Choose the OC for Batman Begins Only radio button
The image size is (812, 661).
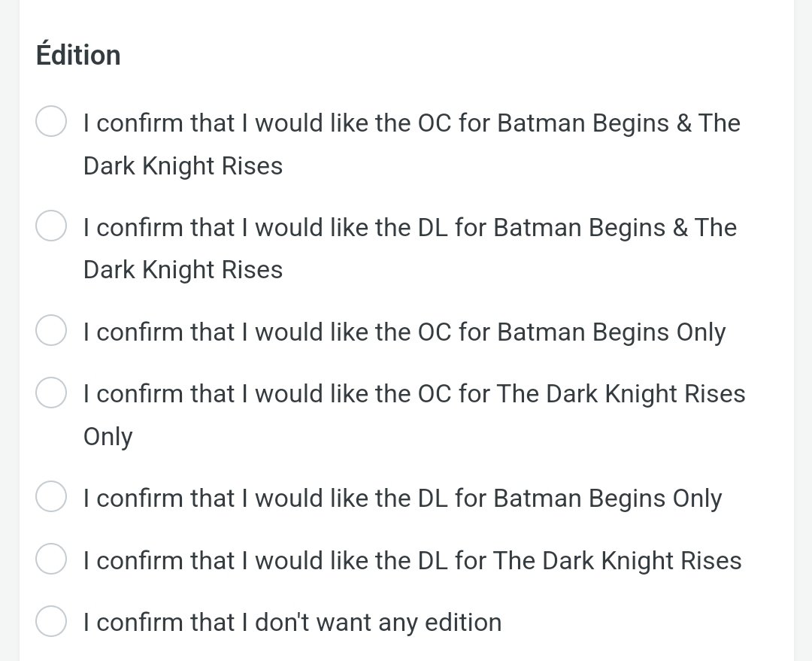[51, 332]
